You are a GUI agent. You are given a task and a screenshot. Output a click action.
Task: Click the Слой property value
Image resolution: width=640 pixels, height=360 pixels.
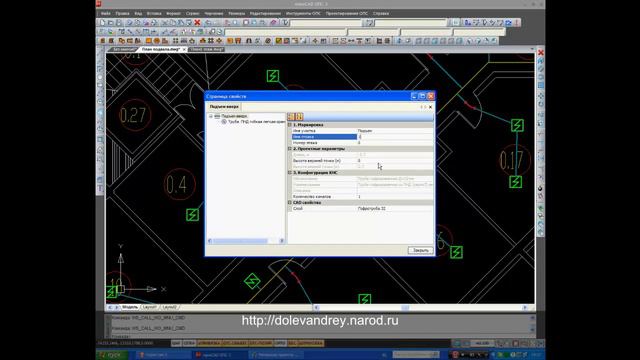[x=395, y=209]
